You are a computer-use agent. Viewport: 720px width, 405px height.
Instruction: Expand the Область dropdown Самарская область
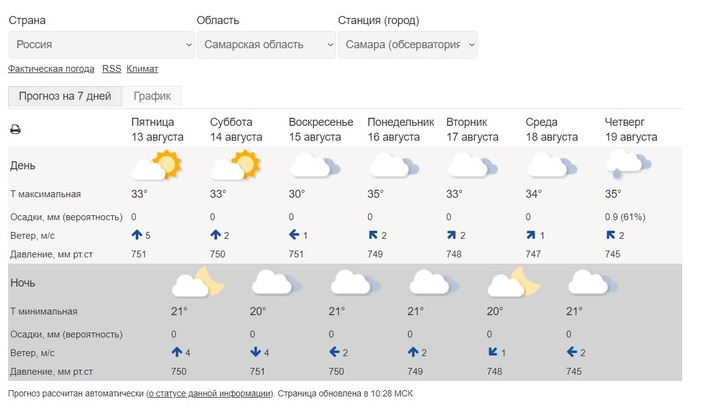point(266,45)
